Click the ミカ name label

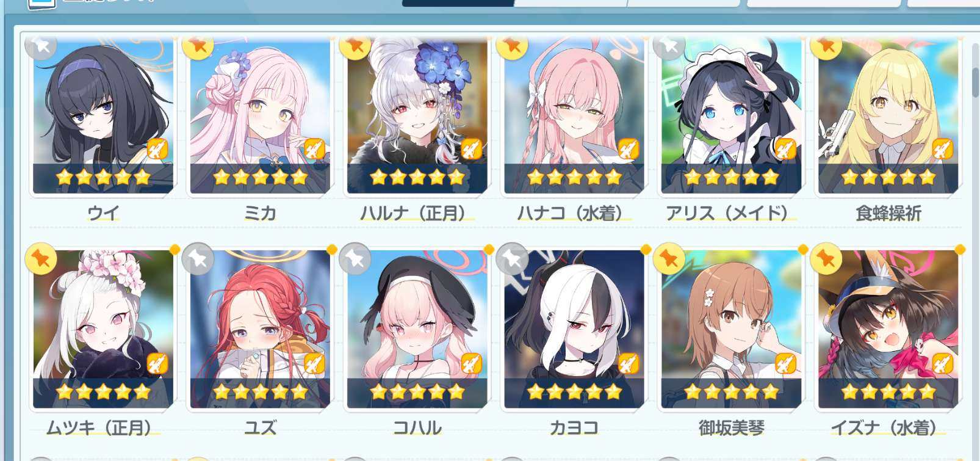point(261,213)
